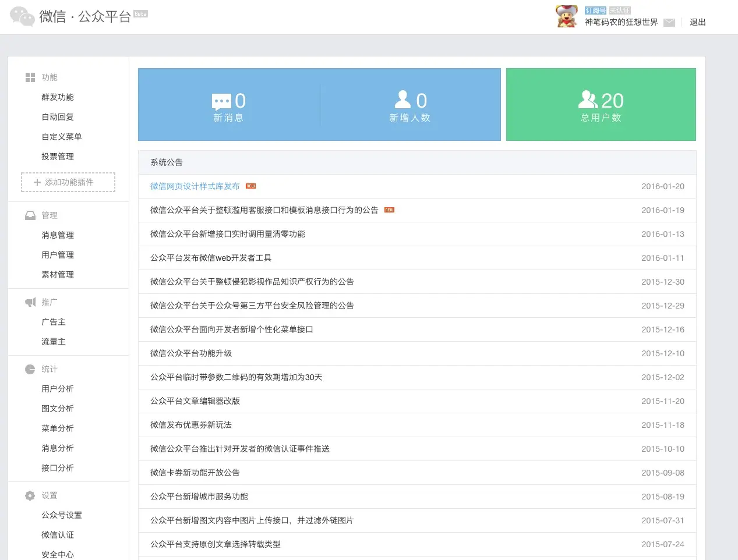Viewport: 738px width, 560px height.
Task: Select 广告主 under 推广
Action: pos(54,322)
